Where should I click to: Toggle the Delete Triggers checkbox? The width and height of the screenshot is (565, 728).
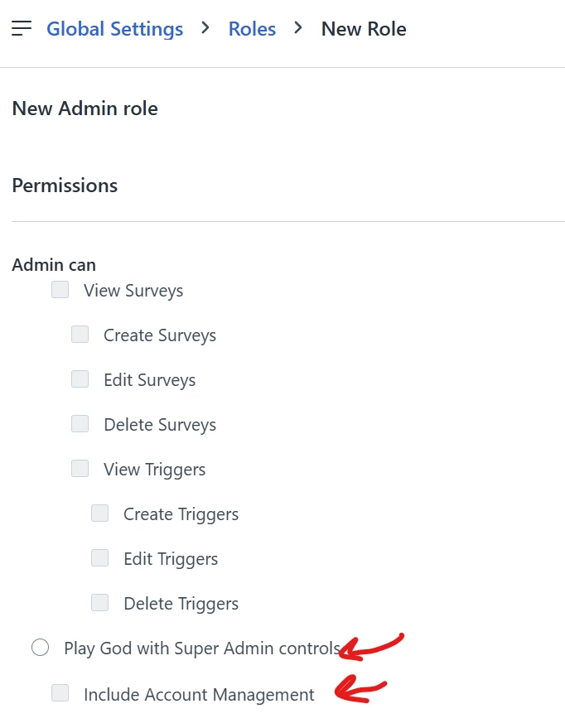[99, 603]
